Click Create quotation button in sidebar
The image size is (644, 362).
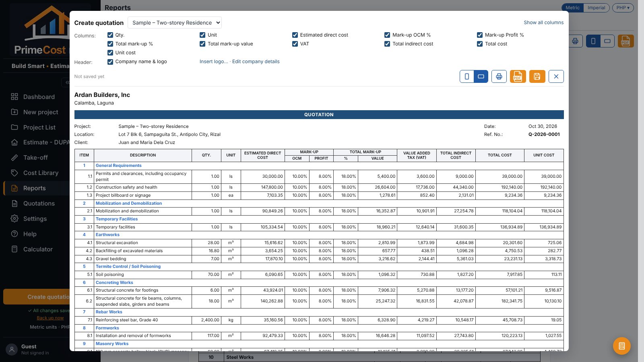pyautogui.click(x=37, y=297)
